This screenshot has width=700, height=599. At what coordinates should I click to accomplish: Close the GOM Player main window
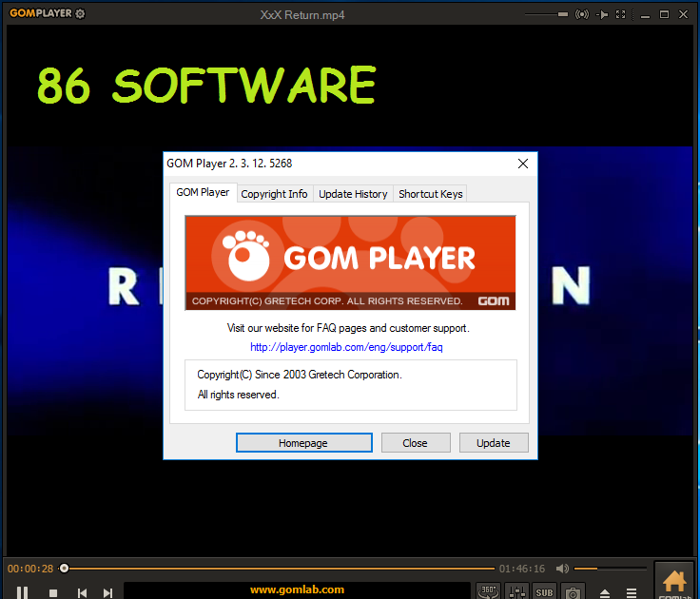tap(683, 14)
